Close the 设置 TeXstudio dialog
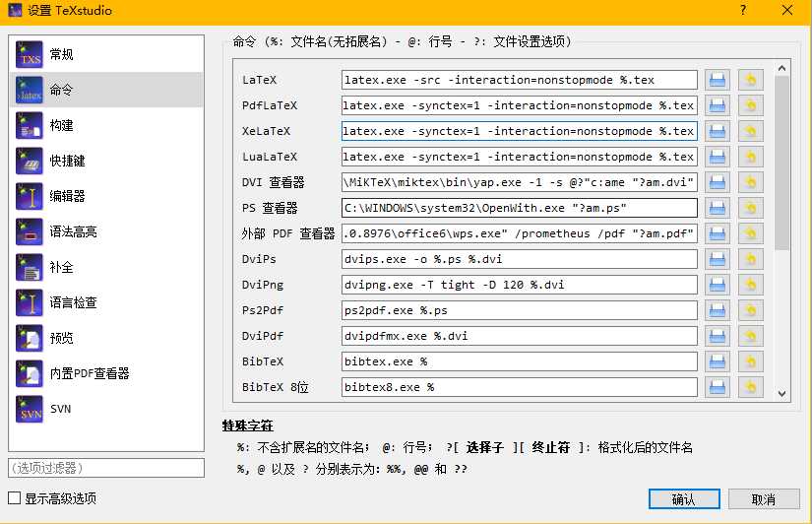The image size is (812, 524). (x=787, y=11)
